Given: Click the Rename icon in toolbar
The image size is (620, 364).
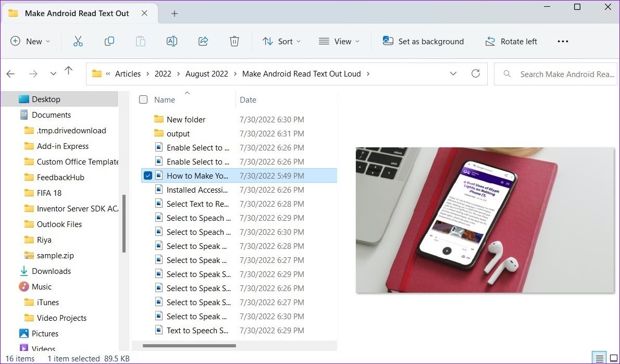Looking at the screenshot, I should pyautogui.click(x=171, y=42).
